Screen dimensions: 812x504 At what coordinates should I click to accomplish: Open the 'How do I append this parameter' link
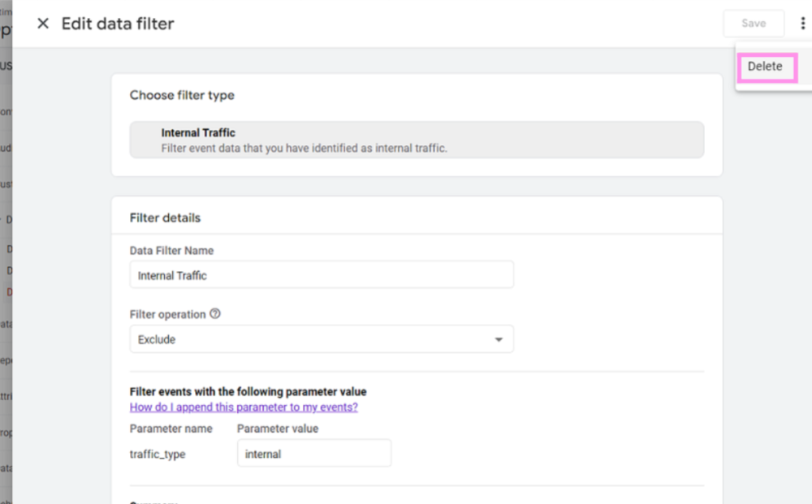pyautogui.click(x=244, y=407)
